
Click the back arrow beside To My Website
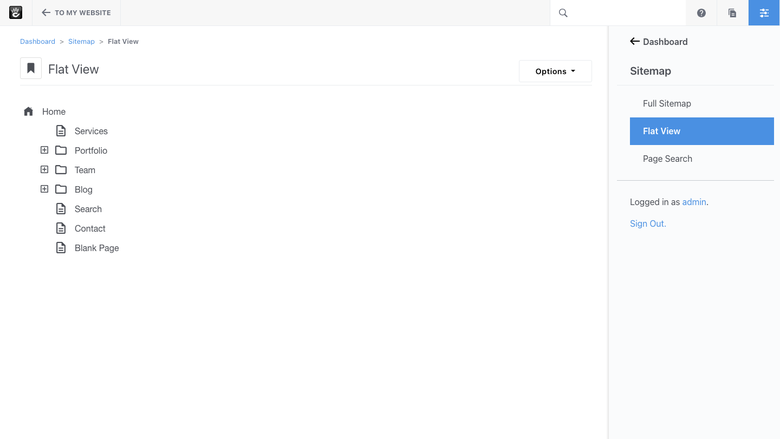46,12
